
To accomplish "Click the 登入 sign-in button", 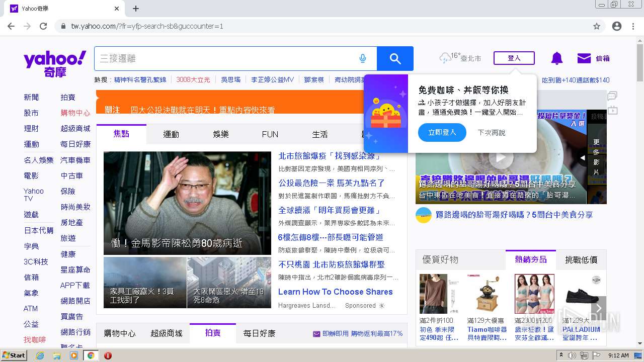I will (x=514, y=58).
